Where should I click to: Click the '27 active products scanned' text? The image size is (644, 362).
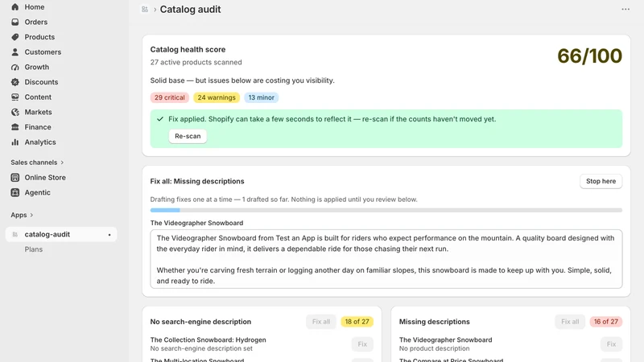click(196, 63)
